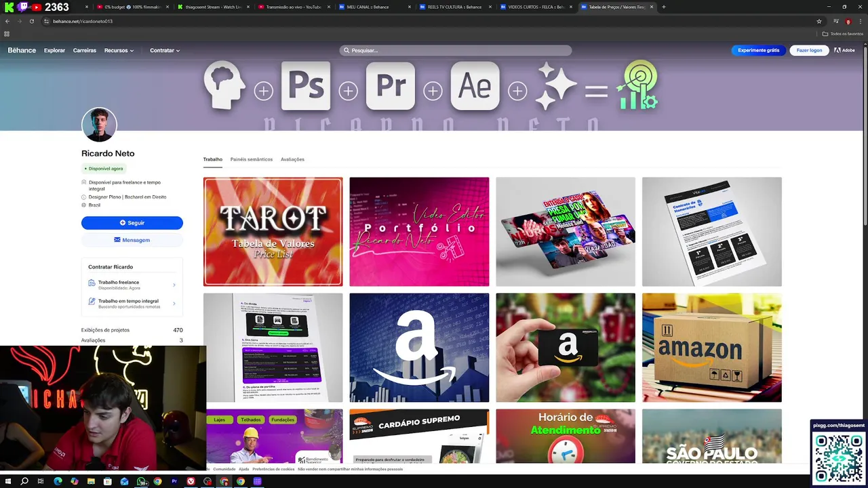The width and height of the screenshot is (868, 488).
Task: Open the browser three-dot menu
Action: (861, 21)
